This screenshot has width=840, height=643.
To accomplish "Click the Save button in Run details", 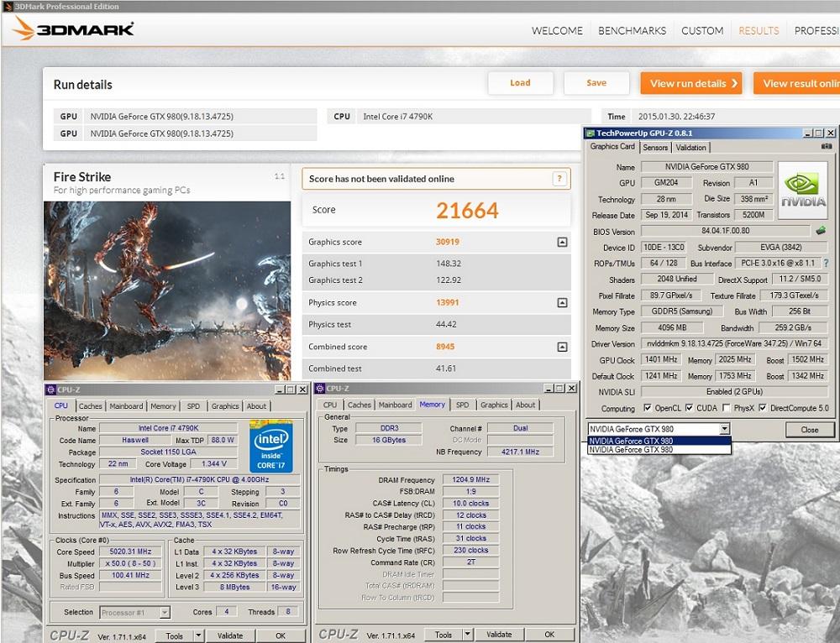I will click(x=596, y=83).
